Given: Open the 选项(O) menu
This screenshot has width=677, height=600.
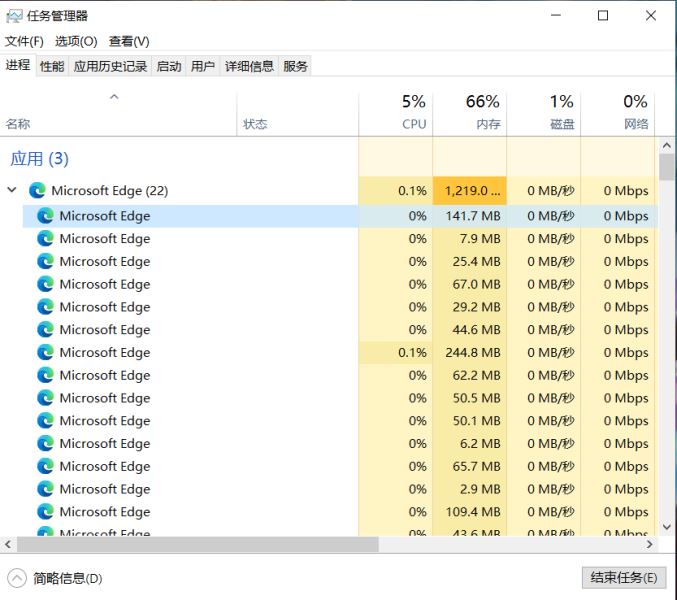Looking at the screenshot, I should coord(76,41).
